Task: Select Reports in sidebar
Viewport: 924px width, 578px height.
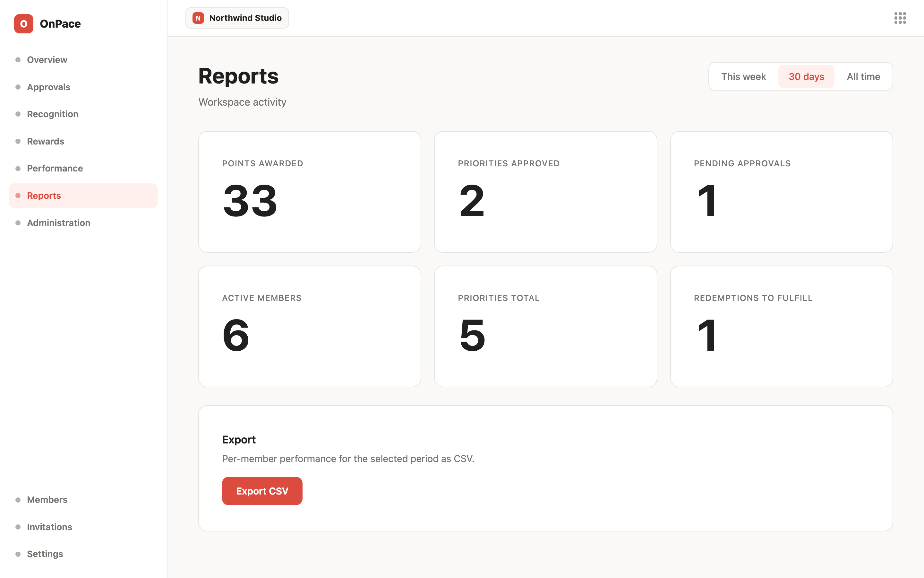Action: coord(83,196)
